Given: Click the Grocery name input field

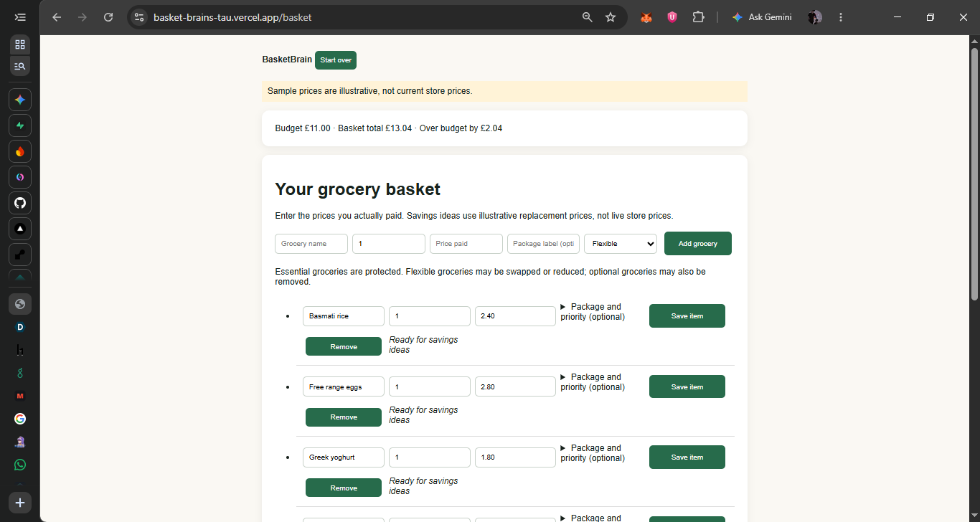Looking at the screenshot, I should [x=311, y=244].
